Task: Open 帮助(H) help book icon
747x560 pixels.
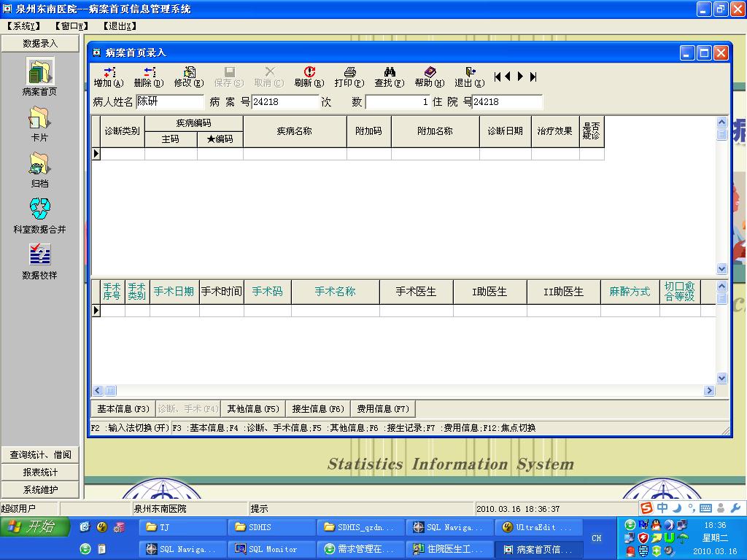Action: click(429, 77)
